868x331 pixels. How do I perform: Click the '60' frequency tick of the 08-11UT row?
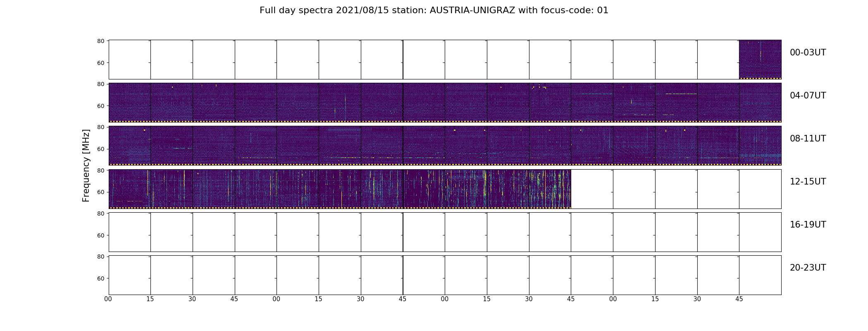(100, 149)
